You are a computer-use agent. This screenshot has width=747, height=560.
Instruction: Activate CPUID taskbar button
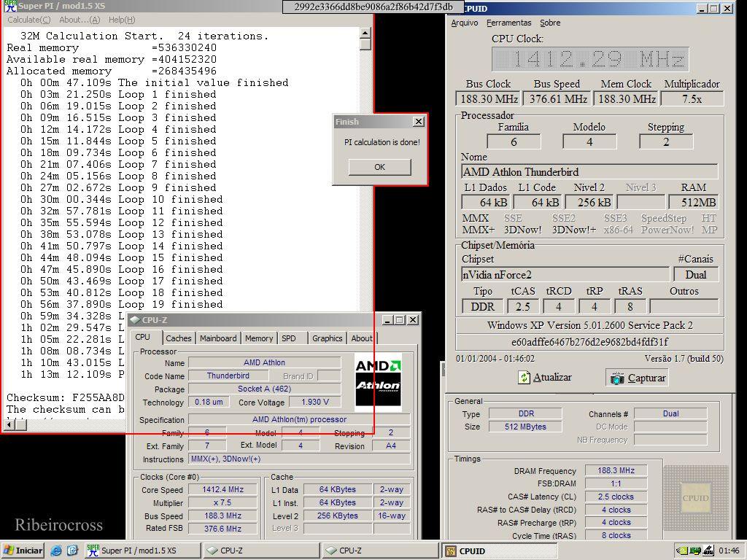coord(498,551)
